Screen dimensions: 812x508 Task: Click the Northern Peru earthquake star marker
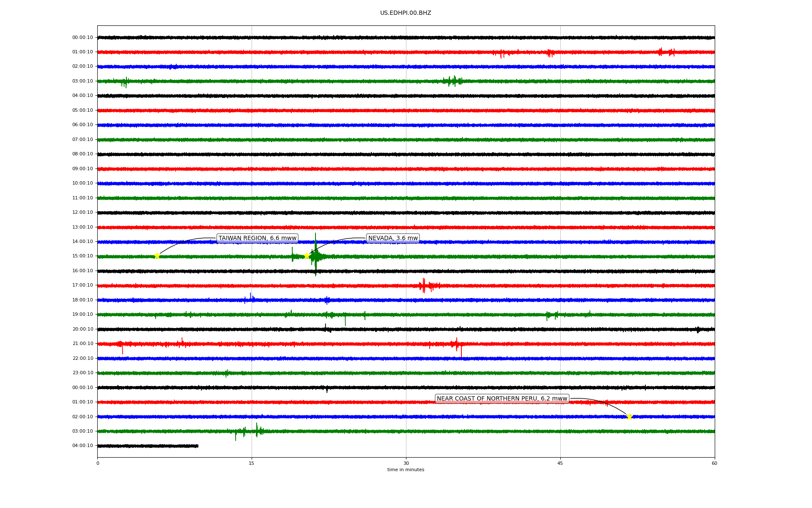(629, 417)
